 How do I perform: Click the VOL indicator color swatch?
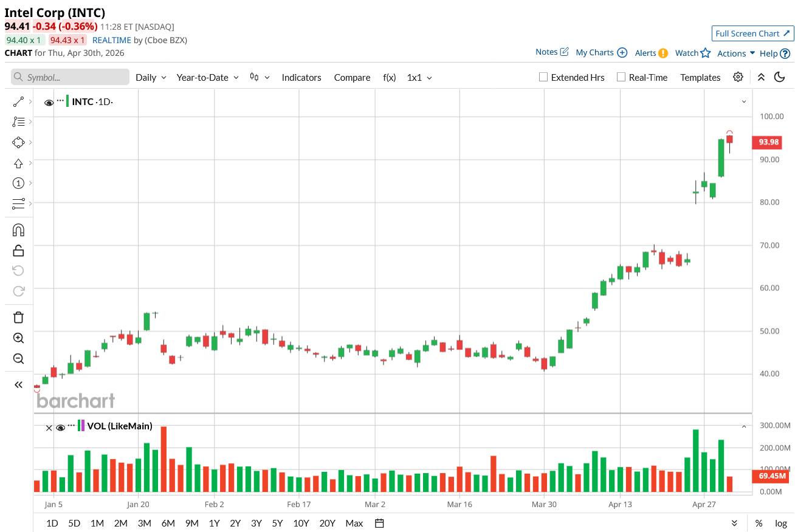81,426
